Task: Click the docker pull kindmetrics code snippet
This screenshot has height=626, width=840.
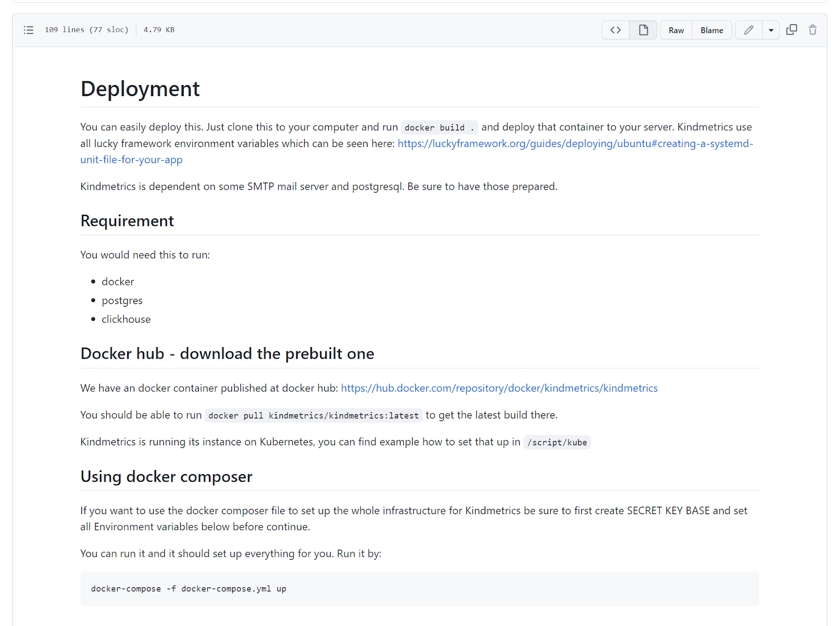Action: click(x=313, y=415)
